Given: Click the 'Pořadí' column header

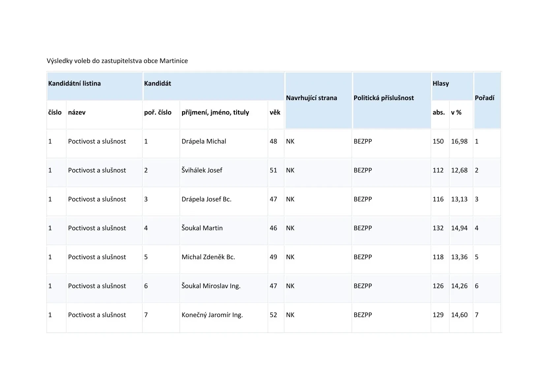Looking at the screenshot, I should pos(487,100).
